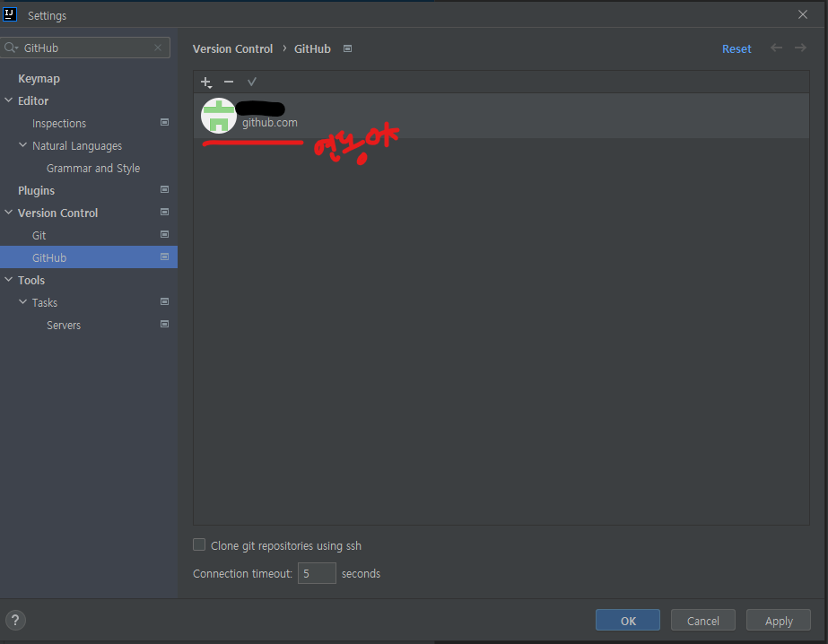
Task: Click the github.com account avatar
Action: point(219,116)
